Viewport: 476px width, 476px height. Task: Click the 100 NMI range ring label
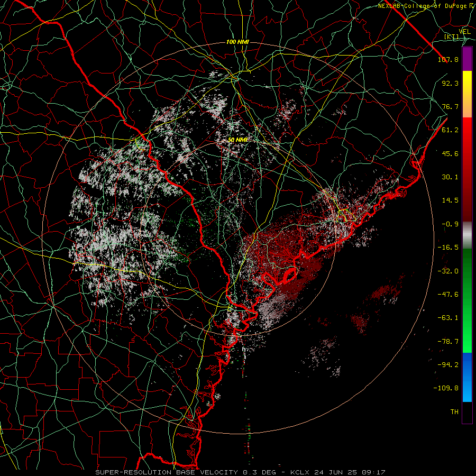coord(237,42)
